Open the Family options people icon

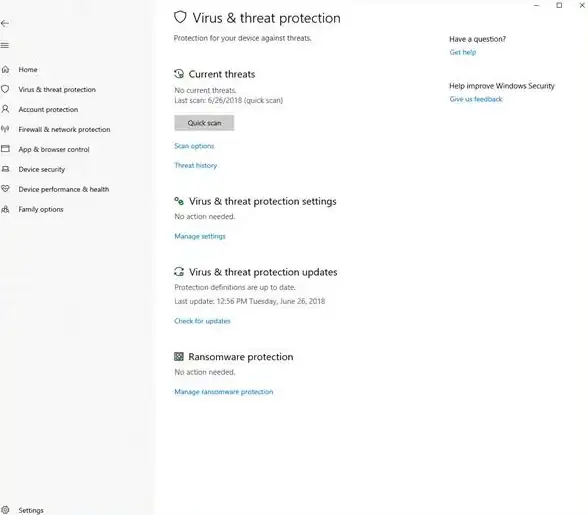5,209
